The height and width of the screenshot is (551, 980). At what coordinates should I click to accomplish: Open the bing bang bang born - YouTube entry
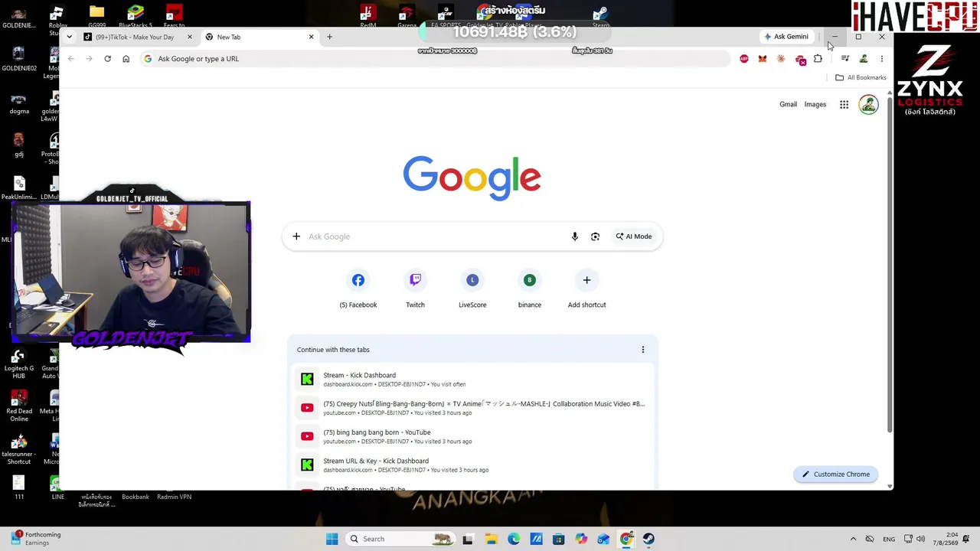click(472, 436)
